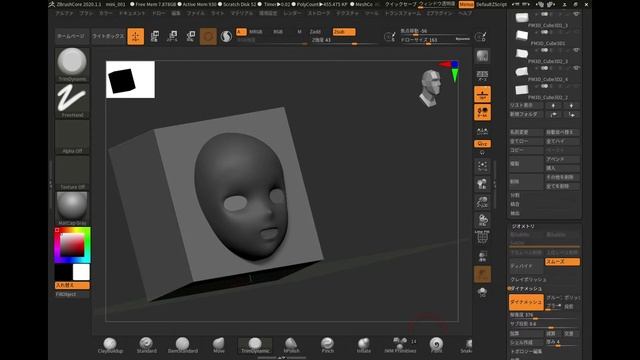Move subtool selection down with arrow
This screenshot has height=360, width=640.
coord(571,106)
